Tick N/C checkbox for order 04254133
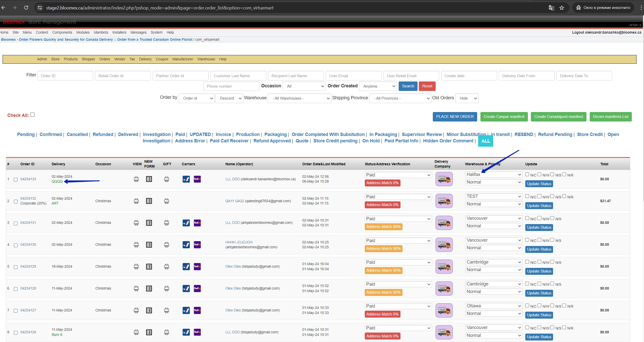Viewport: 644px width, 342px height. click(x=527, y=174)
